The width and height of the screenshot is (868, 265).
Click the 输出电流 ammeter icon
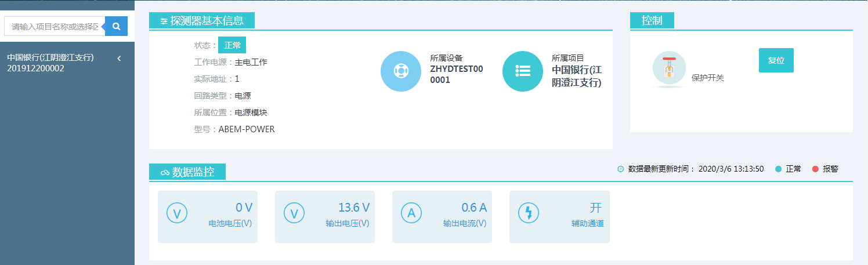pyautogui.click(x=411, y=213)
